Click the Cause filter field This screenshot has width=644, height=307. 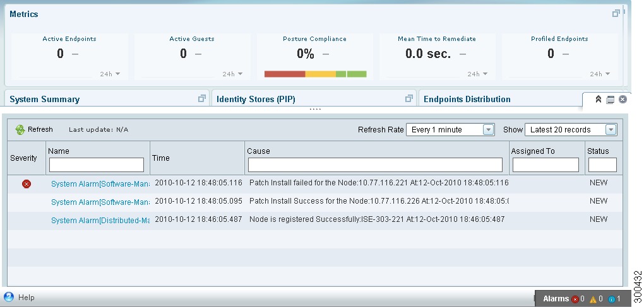click(376, 165)
